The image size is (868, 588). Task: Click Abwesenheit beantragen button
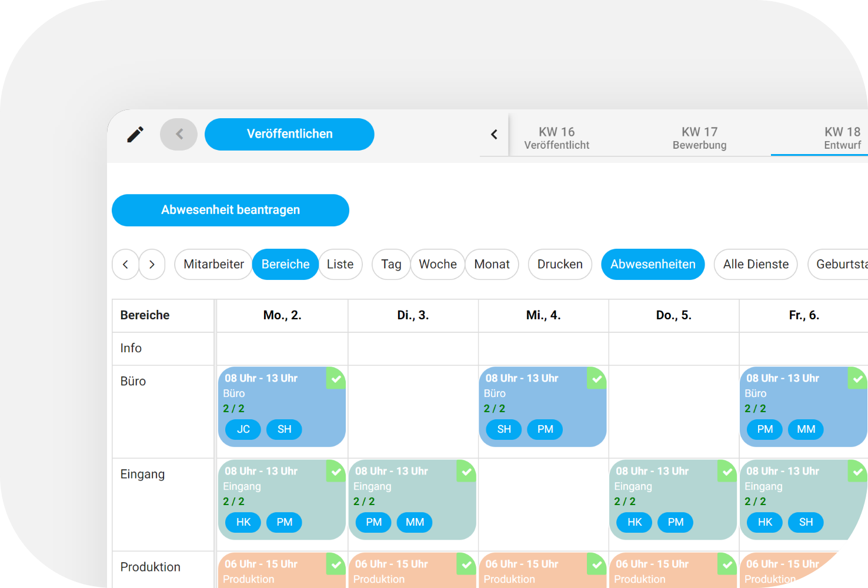(231, 210)
